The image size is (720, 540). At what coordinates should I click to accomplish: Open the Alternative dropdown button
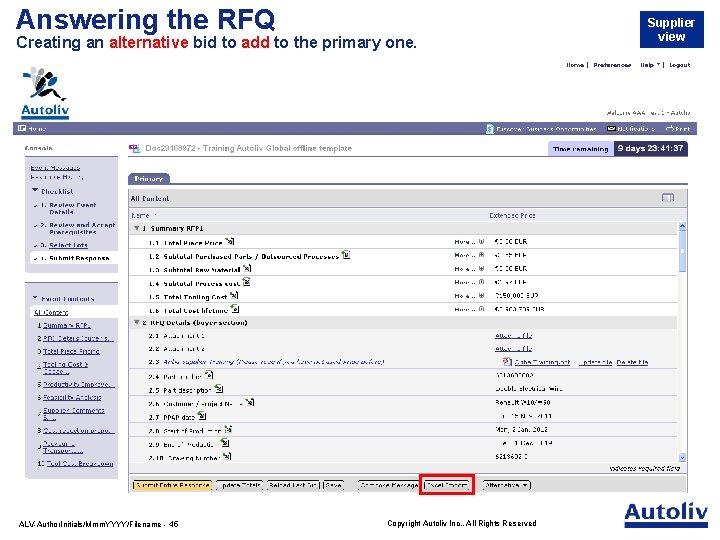[507, 485]
